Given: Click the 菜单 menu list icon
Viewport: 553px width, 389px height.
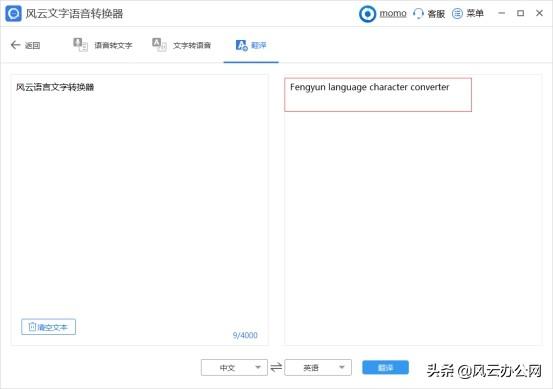Looking at the screenshot, I should (457, 13).
